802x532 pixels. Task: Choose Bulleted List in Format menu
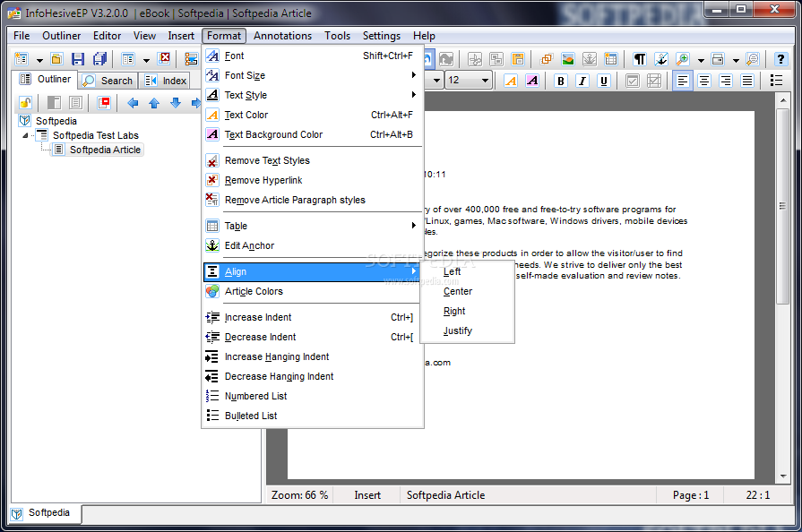pyautogui.click(x=313, y=416)
